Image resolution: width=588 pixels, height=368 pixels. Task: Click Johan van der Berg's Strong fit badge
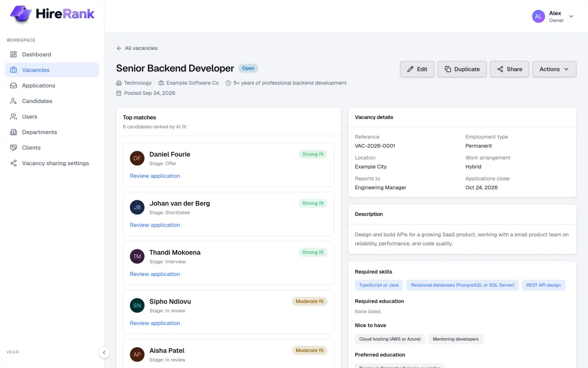pos(313,203)
